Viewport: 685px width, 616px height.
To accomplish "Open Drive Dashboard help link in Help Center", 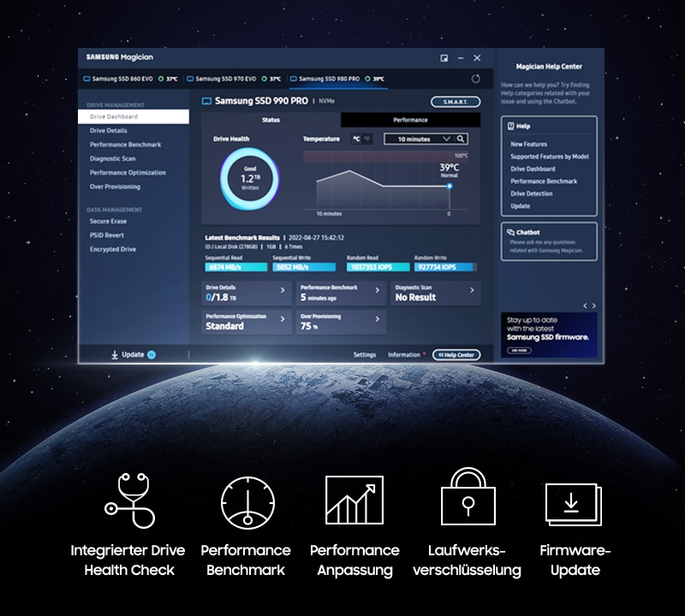I will [x=533, y=169].
